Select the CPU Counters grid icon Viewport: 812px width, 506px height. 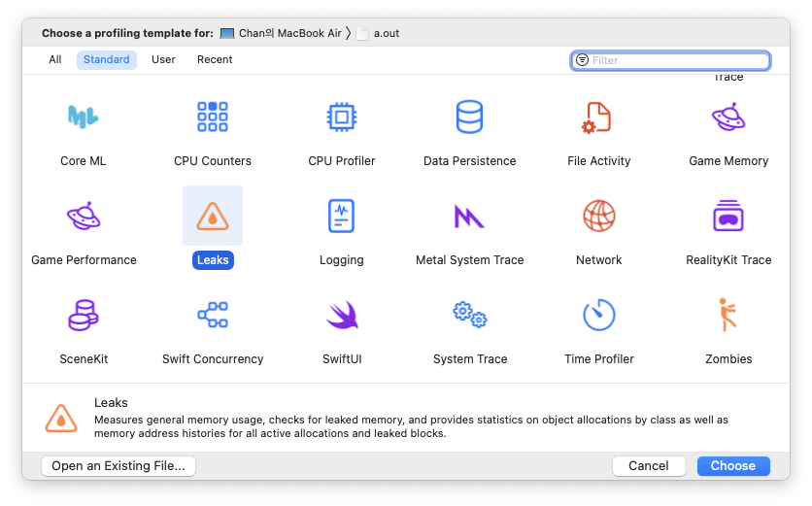[x=213, y=117]
